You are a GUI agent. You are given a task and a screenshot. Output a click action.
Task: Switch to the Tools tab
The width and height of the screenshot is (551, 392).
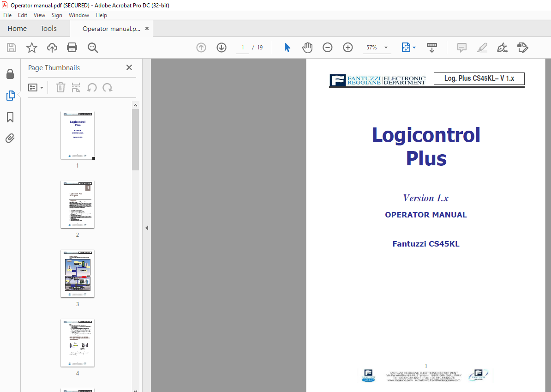48,29
